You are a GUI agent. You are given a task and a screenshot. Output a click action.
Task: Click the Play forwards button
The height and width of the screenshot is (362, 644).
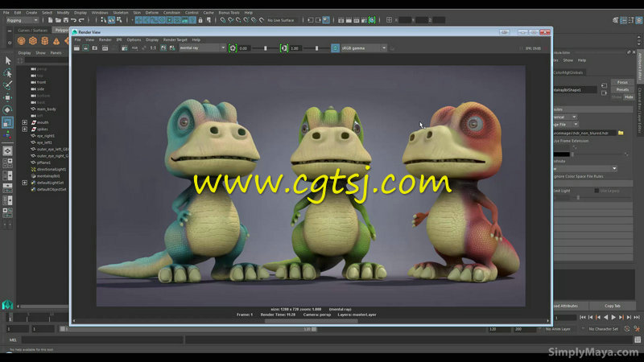[613, 317]
